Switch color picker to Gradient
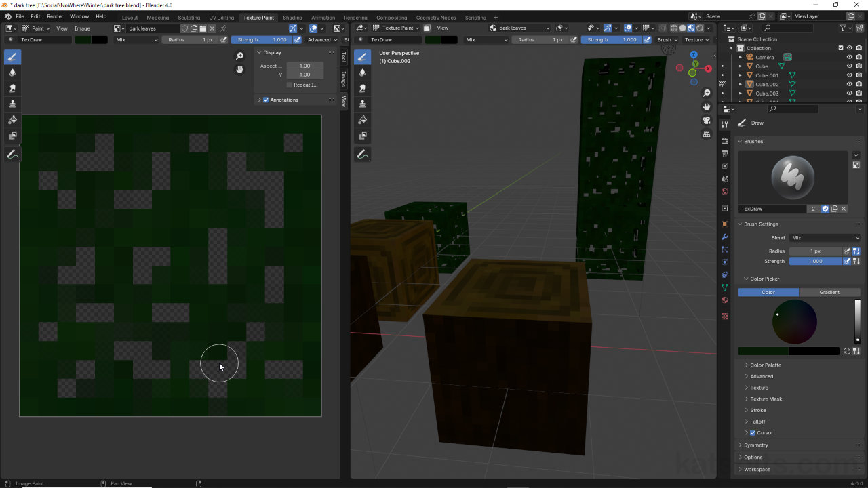This screenshot has height=488, width=868. 829,292
